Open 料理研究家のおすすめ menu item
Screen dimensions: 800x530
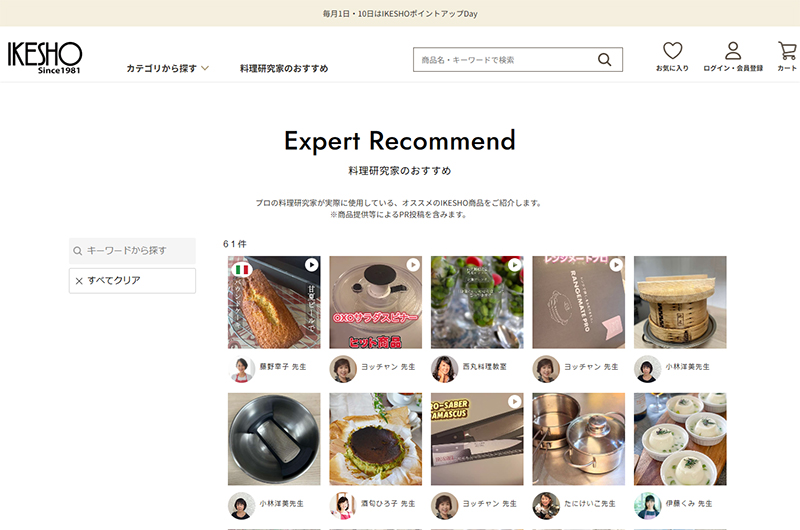pyautogui.click(x=284, y=68)
